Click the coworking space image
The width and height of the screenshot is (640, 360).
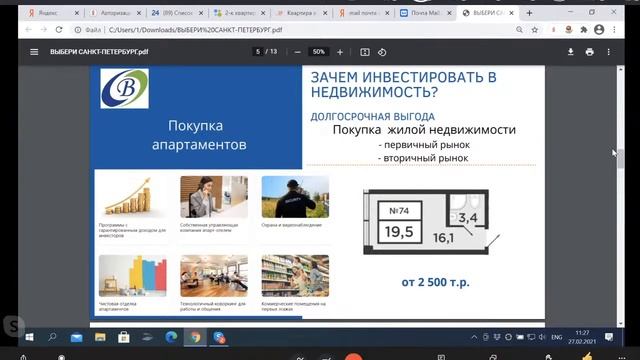coord(214,276)
